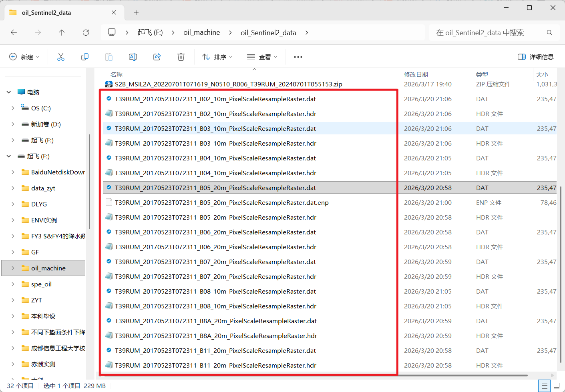Expand OS (C:) drive node

coord(13,108)
